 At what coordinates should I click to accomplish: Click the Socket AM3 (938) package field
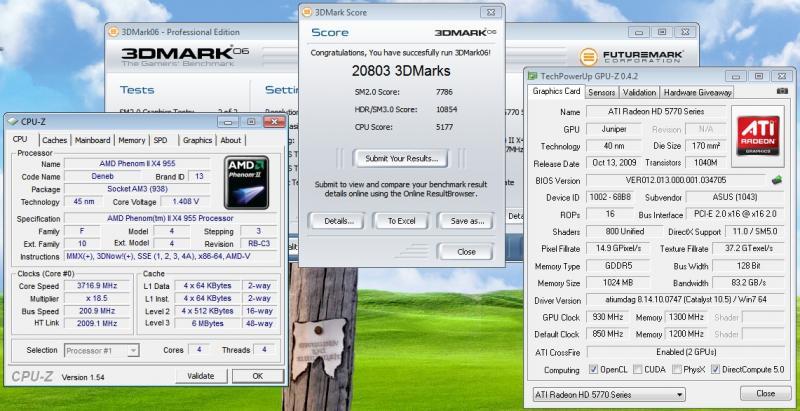coord(137,189)
